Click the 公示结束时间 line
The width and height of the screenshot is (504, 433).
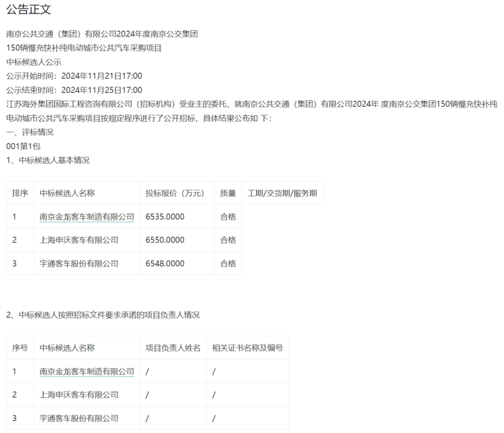click(x=74, y=90)
